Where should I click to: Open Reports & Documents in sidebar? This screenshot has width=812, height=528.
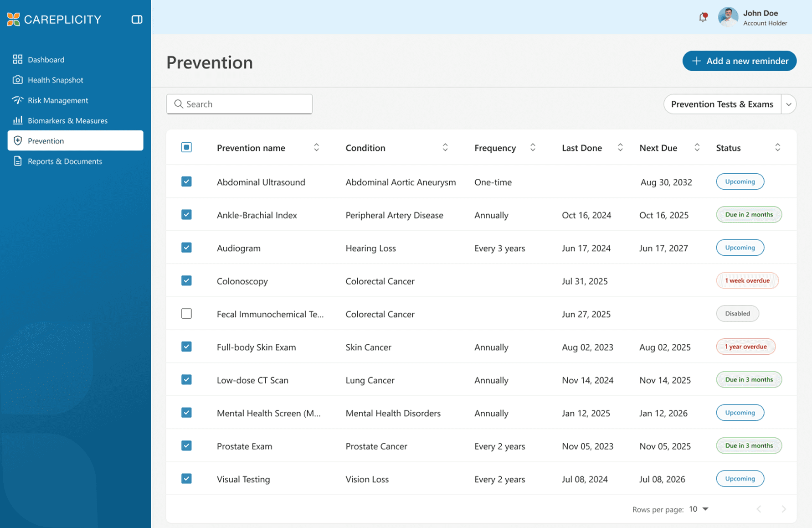pos(76,161)
